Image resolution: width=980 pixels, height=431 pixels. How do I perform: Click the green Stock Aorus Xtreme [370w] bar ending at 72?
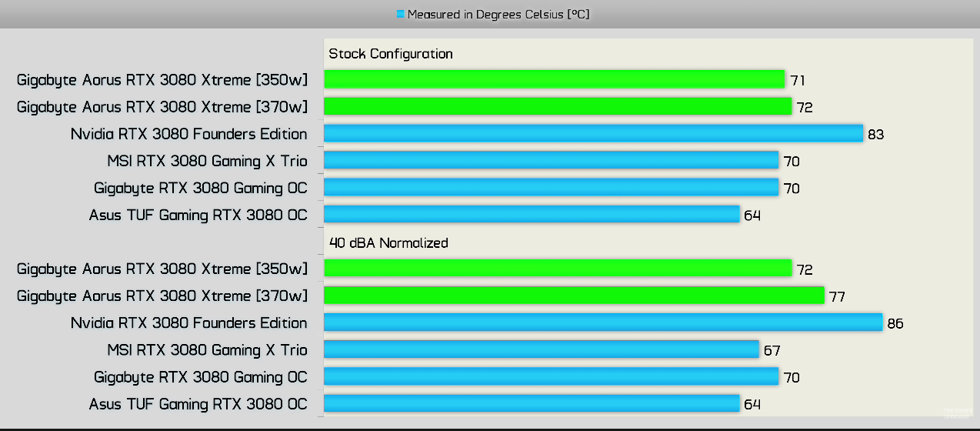(558, 106)
